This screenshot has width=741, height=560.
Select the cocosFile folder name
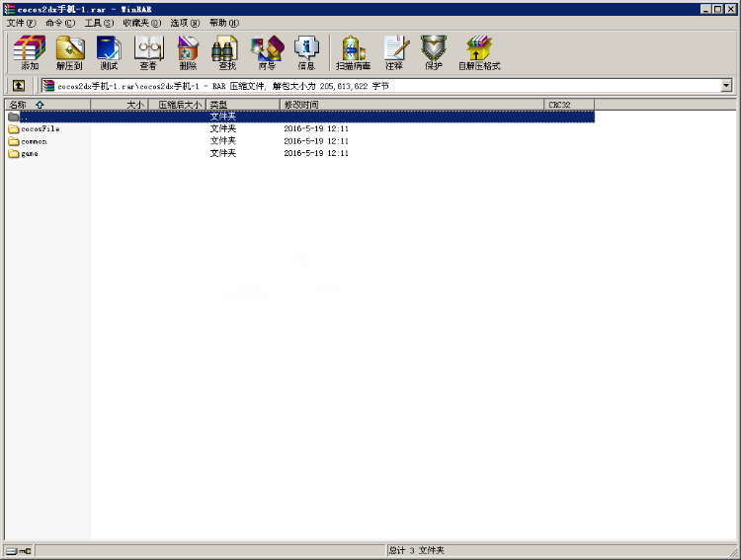41,129
